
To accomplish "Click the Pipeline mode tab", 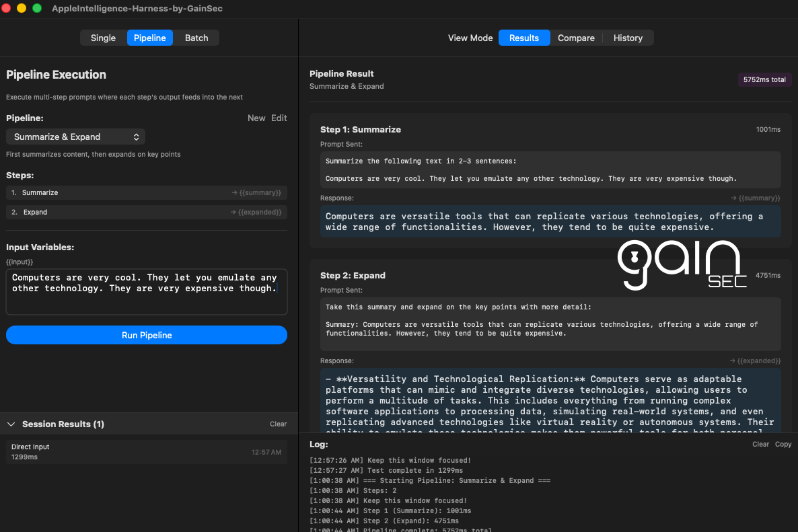I will (149, 38).
